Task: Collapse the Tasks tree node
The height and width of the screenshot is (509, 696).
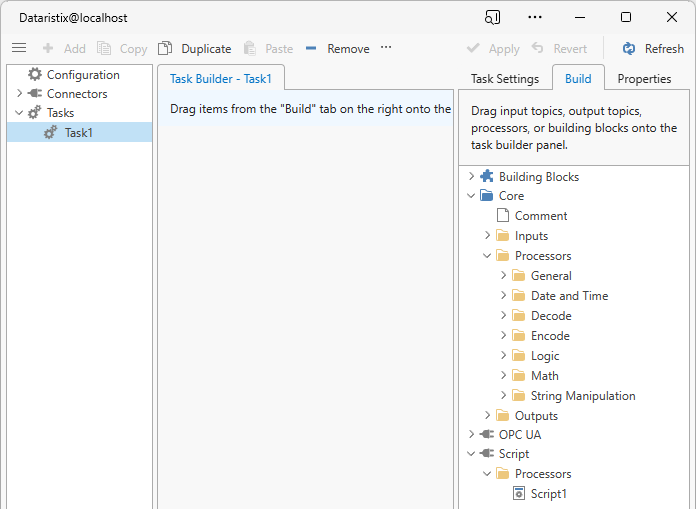Action: [x=19, y=113]
